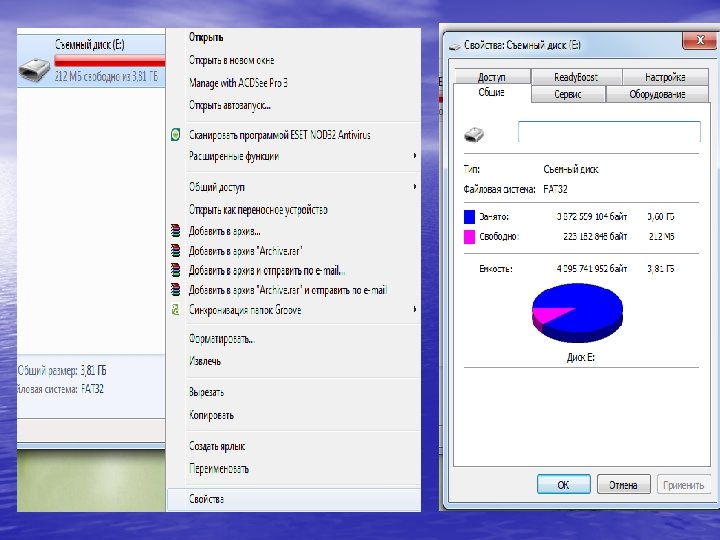This screenshot has height=540, width=720.
Task: Choose 'Добавить в архив...' entry
Action: coord(225,231)
